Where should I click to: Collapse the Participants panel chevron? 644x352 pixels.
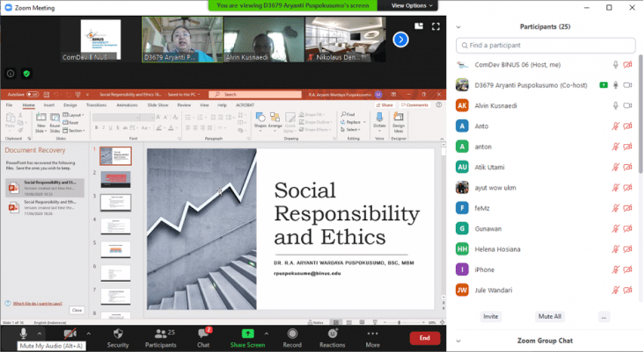tap(459, 27)
